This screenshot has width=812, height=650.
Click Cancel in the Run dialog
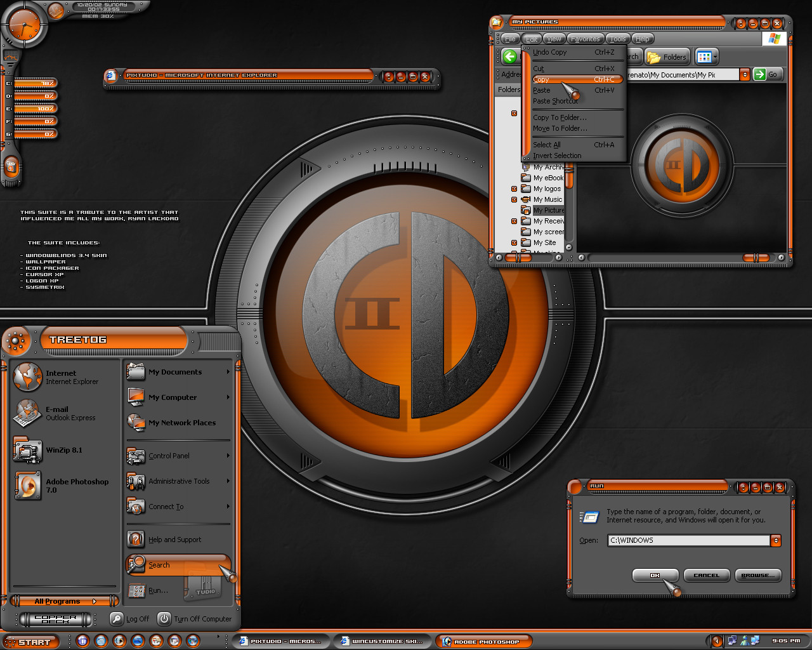pos(706,575)
